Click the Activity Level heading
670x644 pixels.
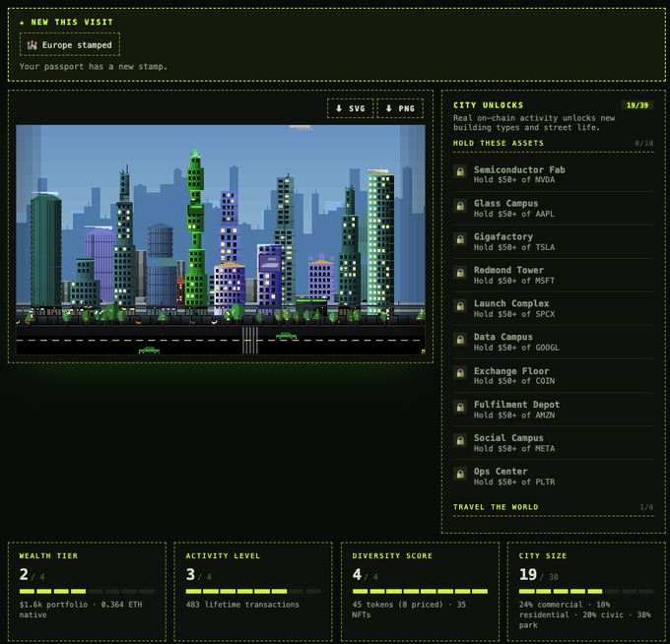223,555
